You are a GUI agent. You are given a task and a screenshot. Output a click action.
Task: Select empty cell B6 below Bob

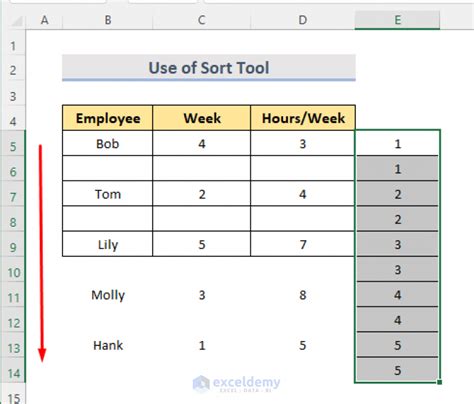[108, 169]
